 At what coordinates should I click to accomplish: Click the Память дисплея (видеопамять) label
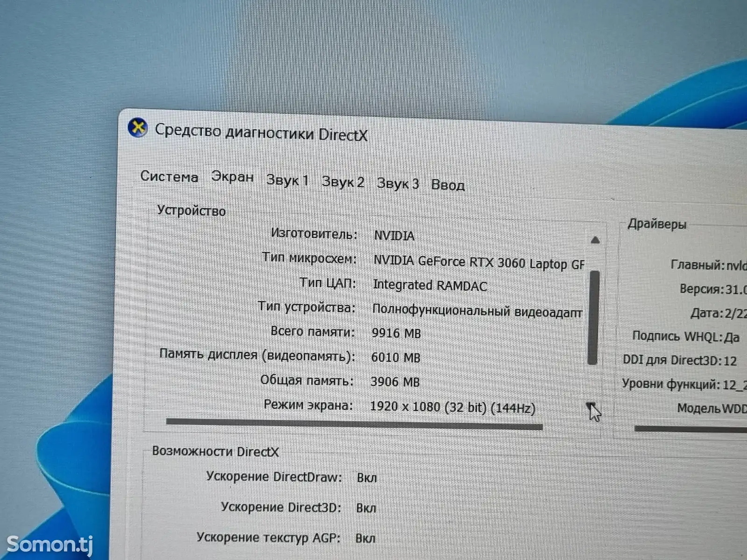tap(257, 355)
